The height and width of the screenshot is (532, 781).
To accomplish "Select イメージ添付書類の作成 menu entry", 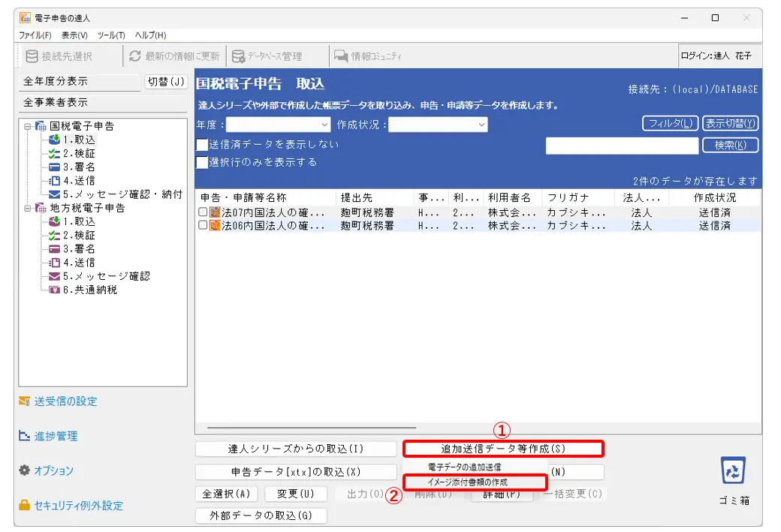I will (x=468, y=482).
